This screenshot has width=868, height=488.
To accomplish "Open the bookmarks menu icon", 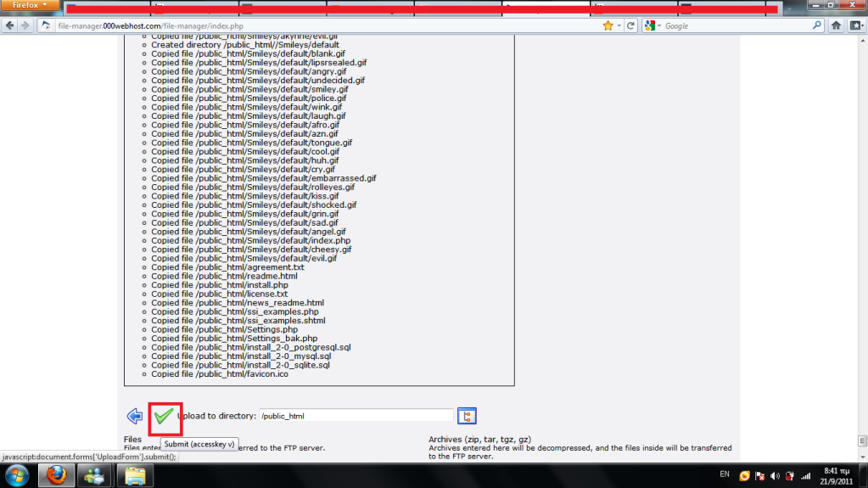I will [857, 25].
